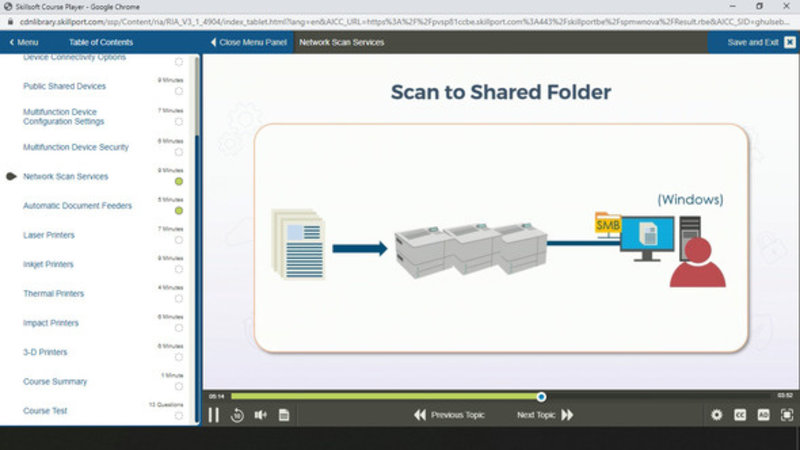This screenshot has width=800, height=450.
Task: Open Automatic Document Feeders topic
Action: pyautogui.click(x=77, y=206)
